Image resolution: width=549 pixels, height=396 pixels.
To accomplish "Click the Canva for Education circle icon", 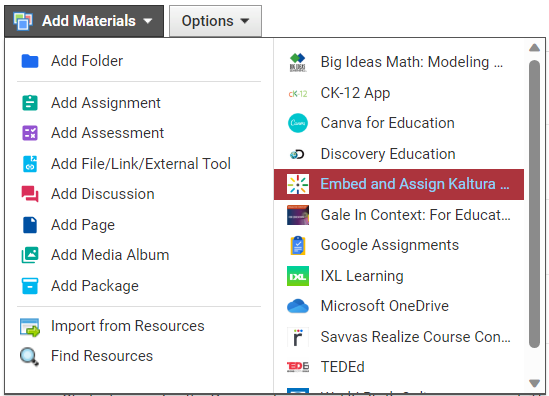I will [x=298, y=123].
